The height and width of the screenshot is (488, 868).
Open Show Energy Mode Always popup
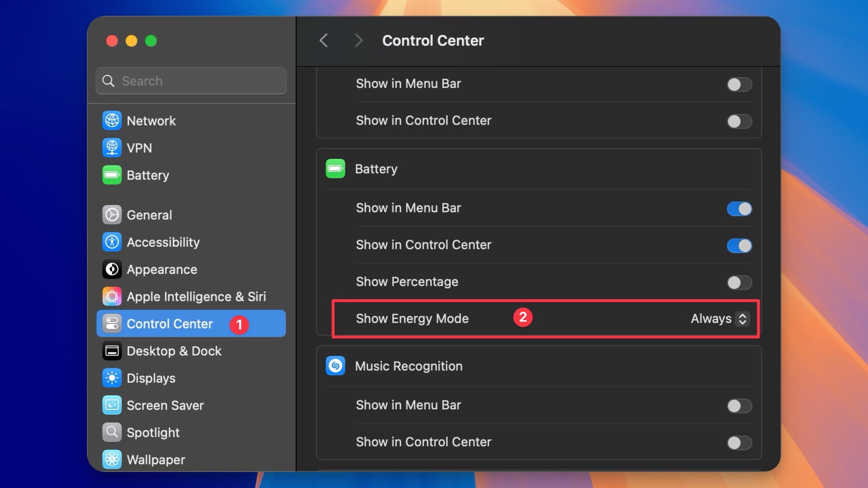tap(720, 319)
